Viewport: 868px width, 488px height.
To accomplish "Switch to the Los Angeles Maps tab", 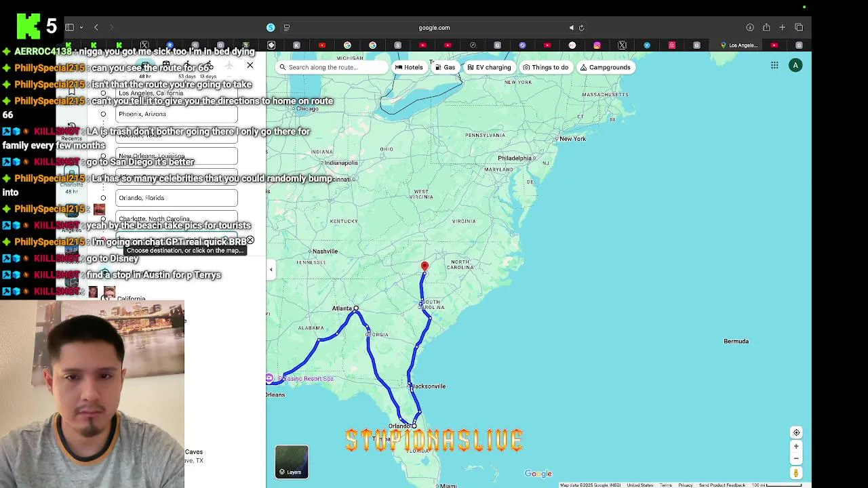I will coord(739,45).
